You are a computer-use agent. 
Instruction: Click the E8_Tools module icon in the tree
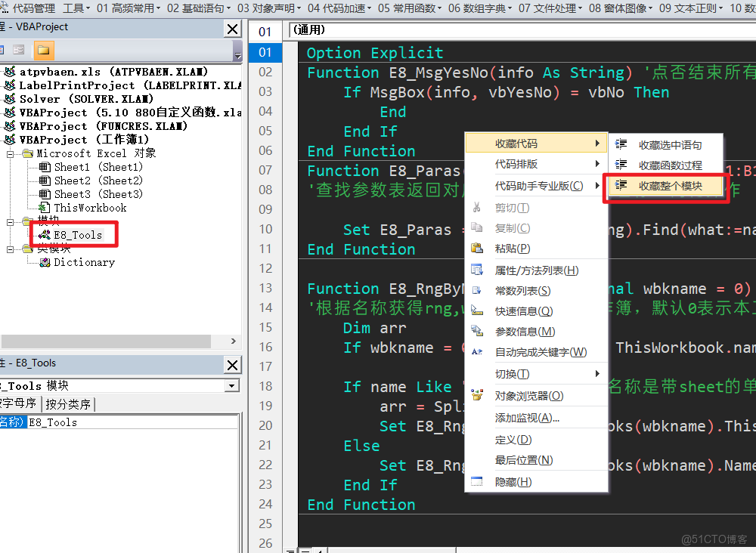43,234
